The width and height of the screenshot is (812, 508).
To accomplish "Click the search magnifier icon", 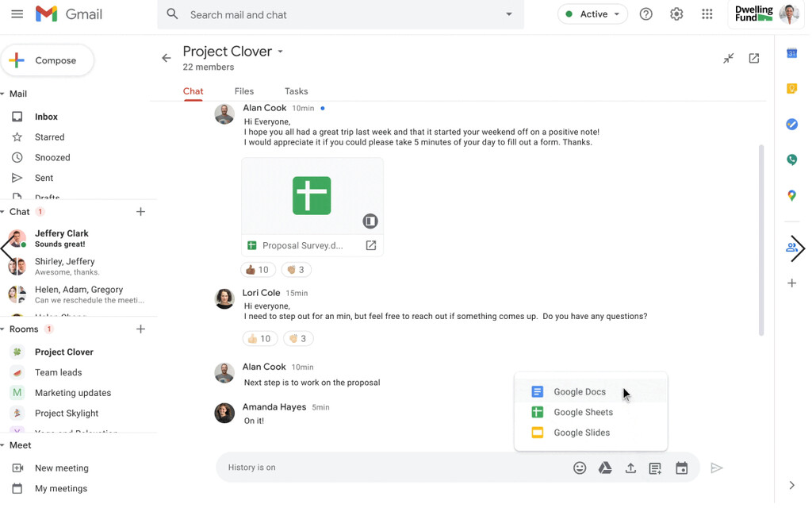I will point(172,14).
